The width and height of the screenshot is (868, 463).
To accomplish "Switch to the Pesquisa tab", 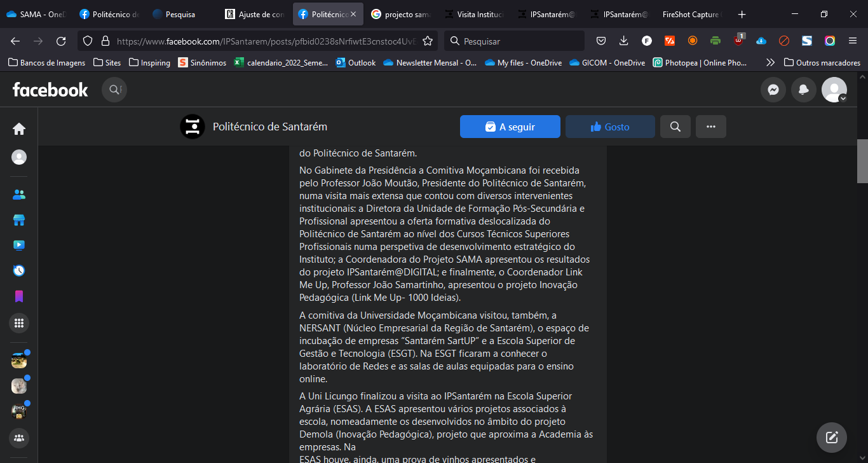I will point(182,14).
